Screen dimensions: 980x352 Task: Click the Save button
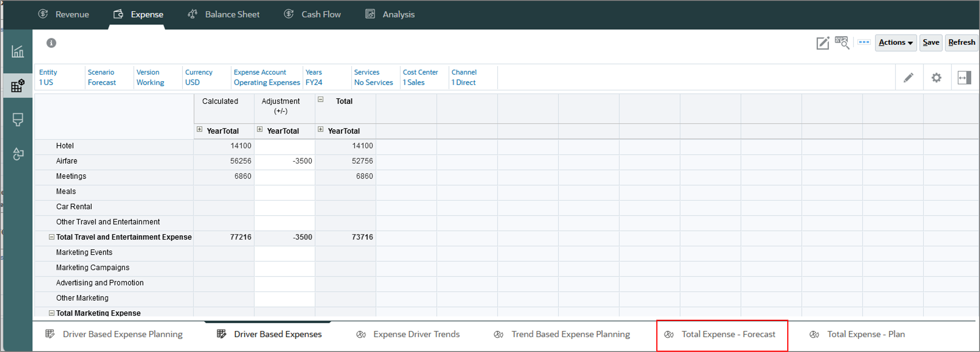[x=931, y=42]
